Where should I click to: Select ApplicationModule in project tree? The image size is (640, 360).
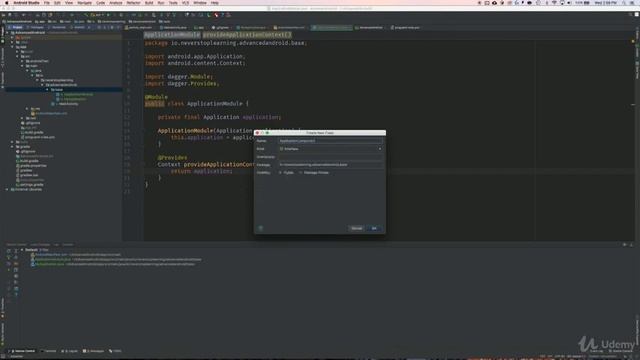click(78, 94)
